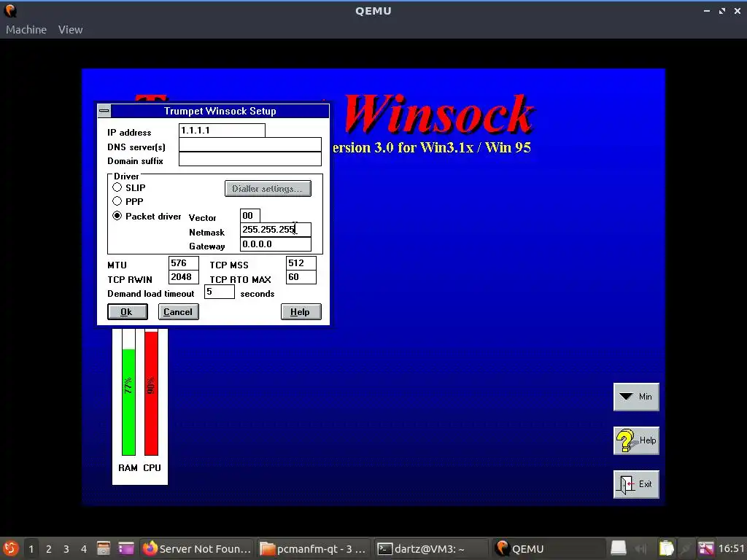Screen dimensions: 747x560
Task: Click the TCP RTO MAX field showing 60
Action: (301, 277)
